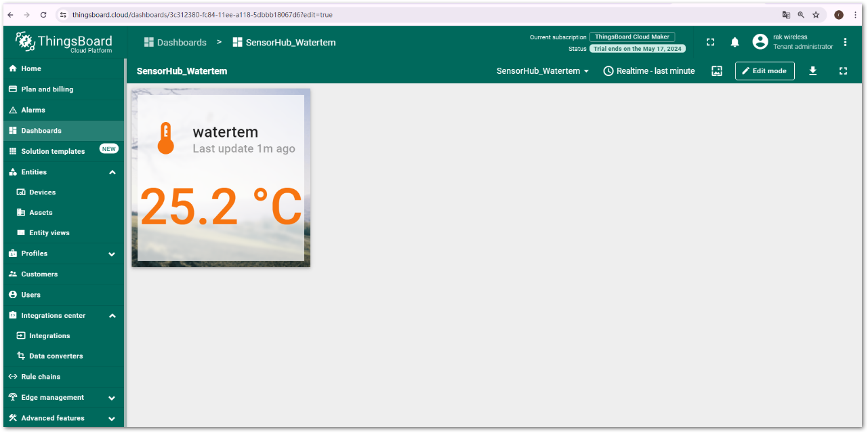The image size is (868, 433).
Task: Click the rak wireless user avatar
Action: (x=760, y=42)
